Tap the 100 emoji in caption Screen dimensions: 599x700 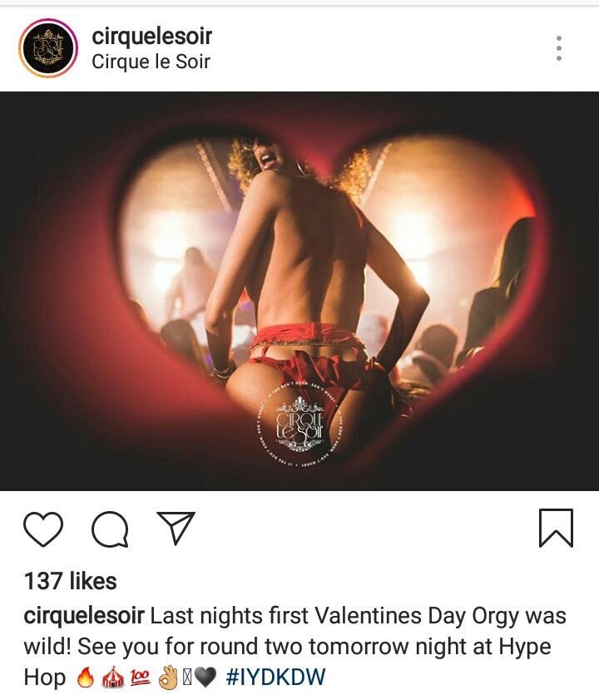(x=141, y=678)
